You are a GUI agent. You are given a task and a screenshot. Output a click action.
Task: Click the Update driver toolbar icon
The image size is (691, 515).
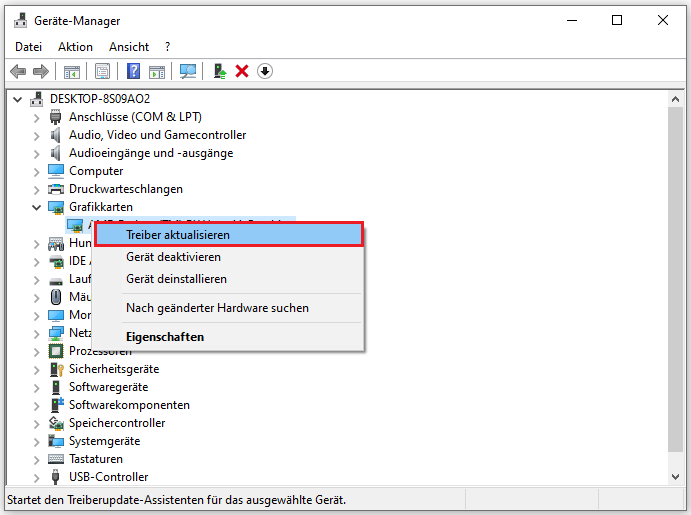(219, 71)
